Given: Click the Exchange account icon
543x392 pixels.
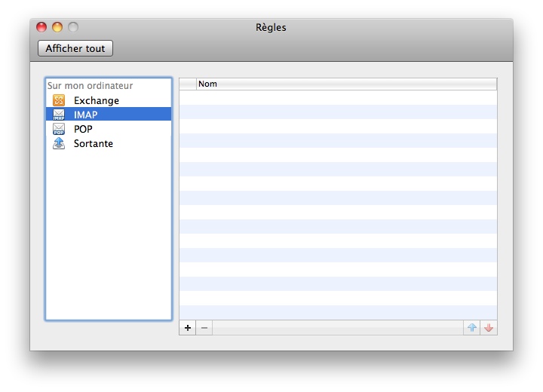Looking at the screenshot, I should pyautogui.click(x=59, y=100).
